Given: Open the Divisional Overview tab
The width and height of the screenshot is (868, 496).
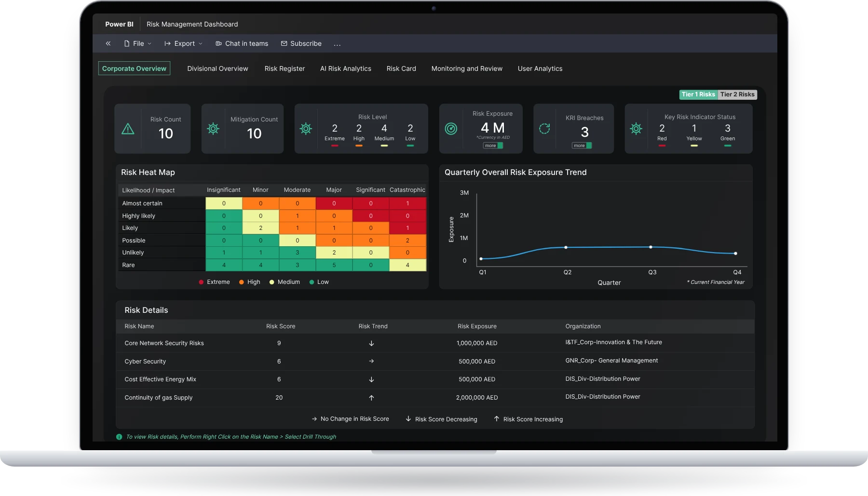Looking at the screenshot, I should pyautogui.click(x=217, y=68).
